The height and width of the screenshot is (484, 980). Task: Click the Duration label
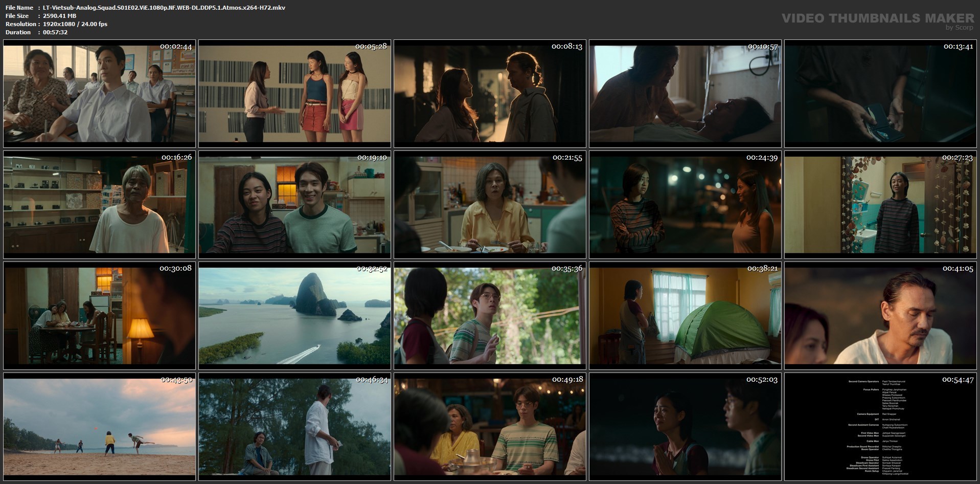pyautogui.click(x=18, y=32)
